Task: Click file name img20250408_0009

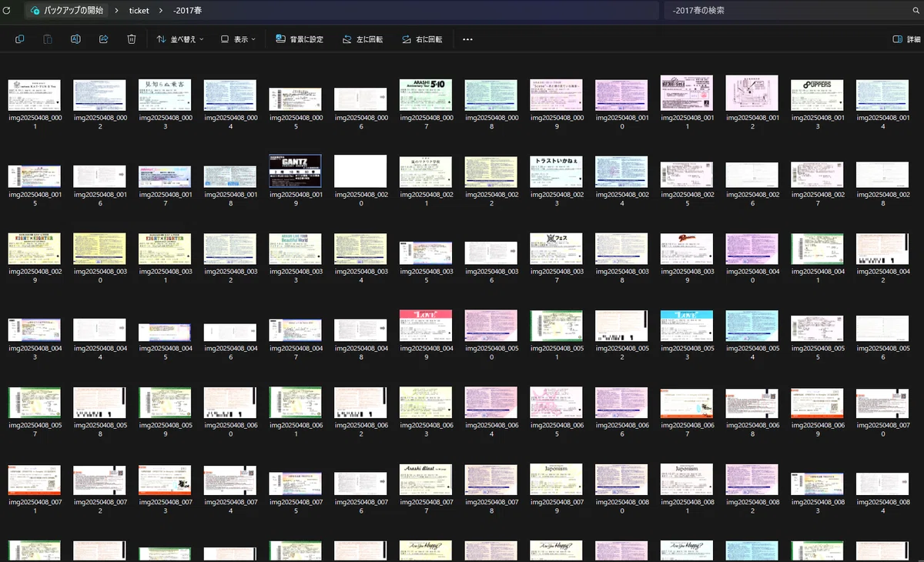Action: point(556,122)
